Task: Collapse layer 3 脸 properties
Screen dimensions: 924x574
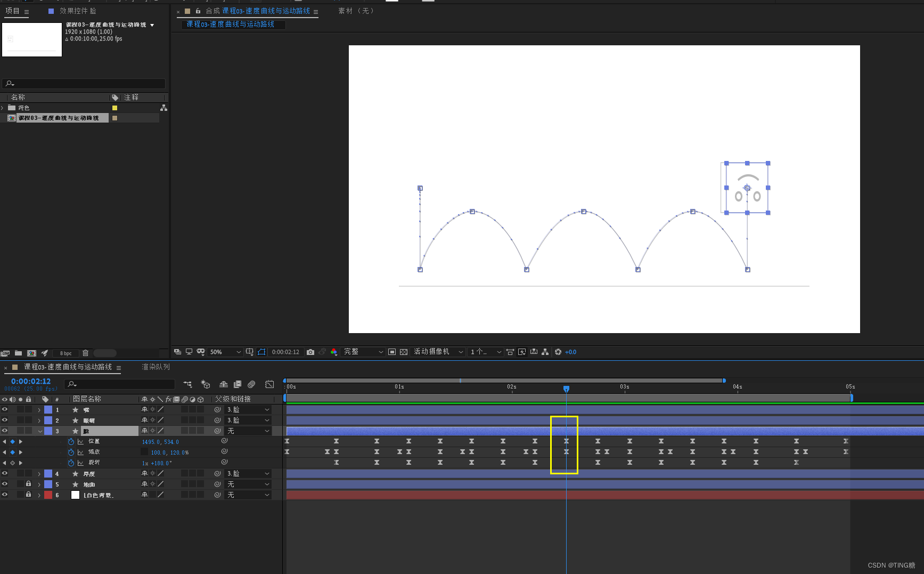Action: [40, 431]
